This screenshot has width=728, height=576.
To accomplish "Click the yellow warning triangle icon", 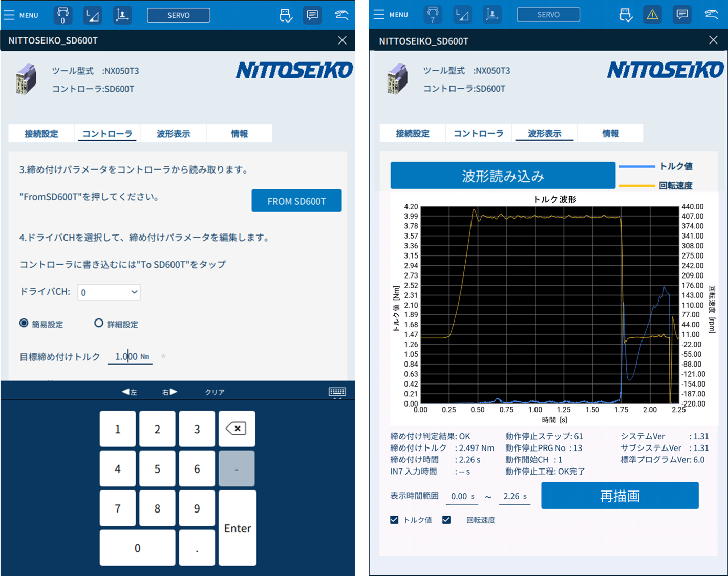I will pos(652,15).
